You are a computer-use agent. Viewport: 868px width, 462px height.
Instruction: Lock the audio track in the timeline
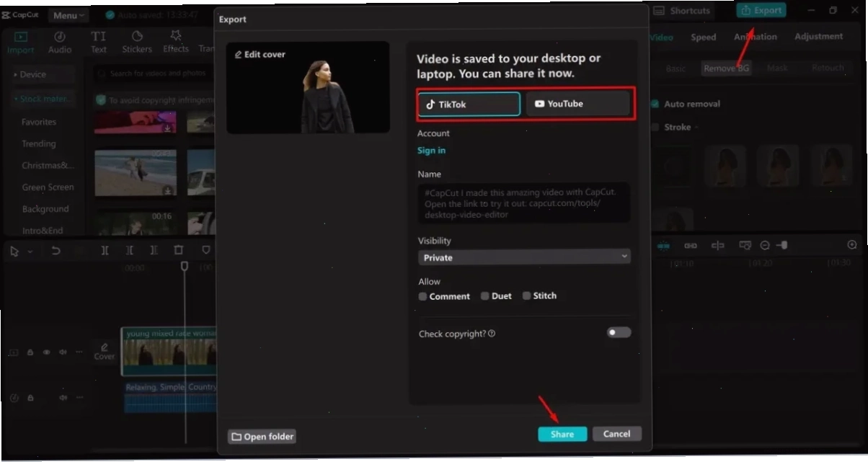click(30, 398)
